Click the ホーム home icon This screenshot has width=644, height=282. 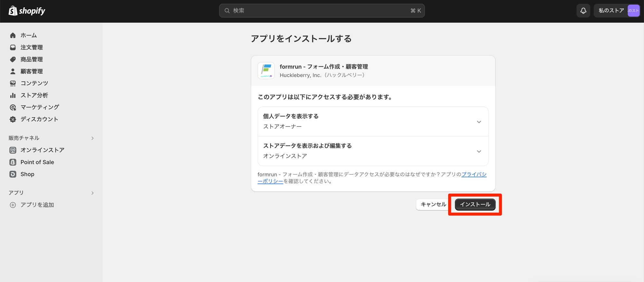[13, 35]
